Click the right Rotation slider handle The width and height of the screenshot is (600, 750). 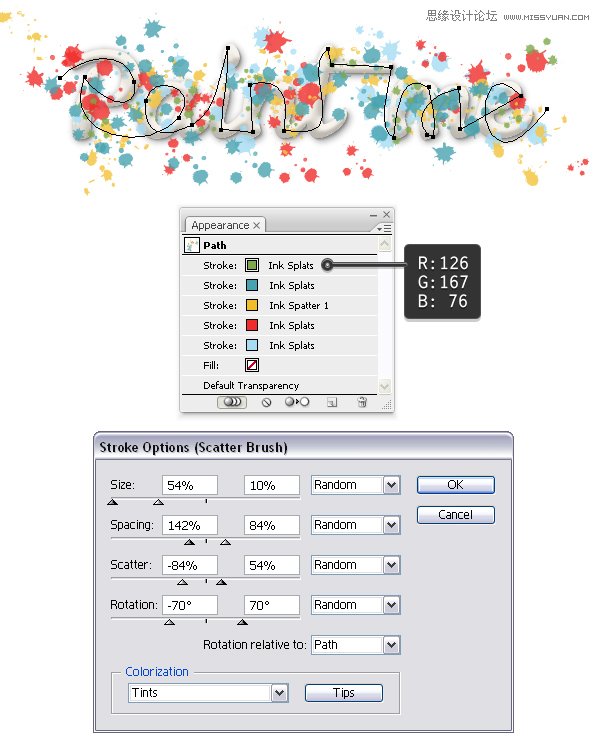point(243,622)
